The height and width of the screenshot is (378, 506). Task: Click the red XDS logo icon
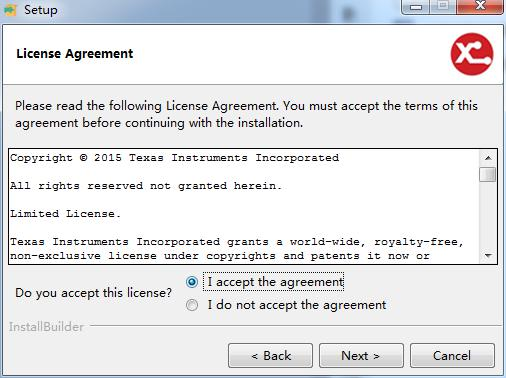pos(472,54)
